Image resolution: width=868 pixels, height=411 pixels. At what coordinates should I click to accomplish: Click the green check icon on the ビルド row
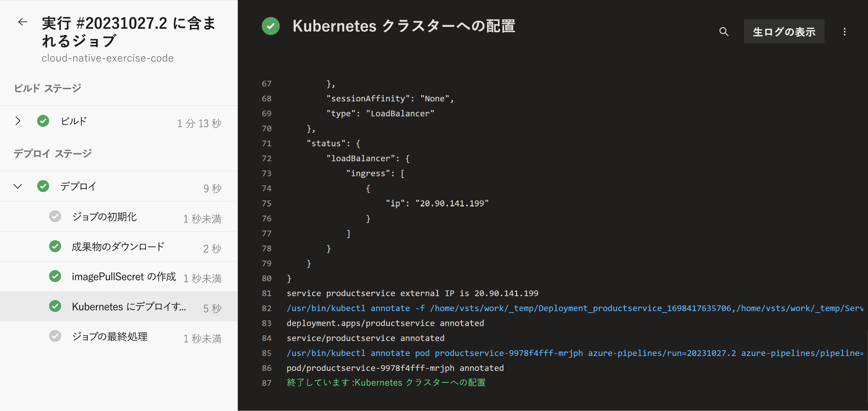(x=43, y=121)
